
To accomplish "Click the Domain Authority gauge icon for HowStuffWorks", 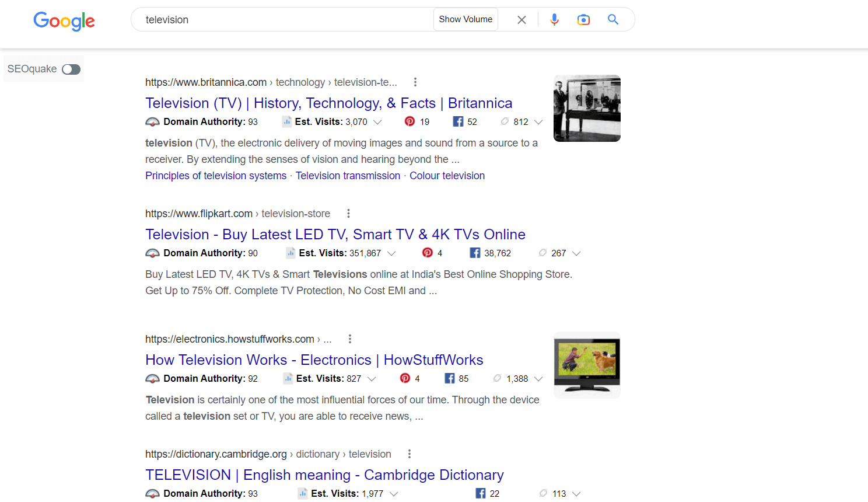I will 152,379.
